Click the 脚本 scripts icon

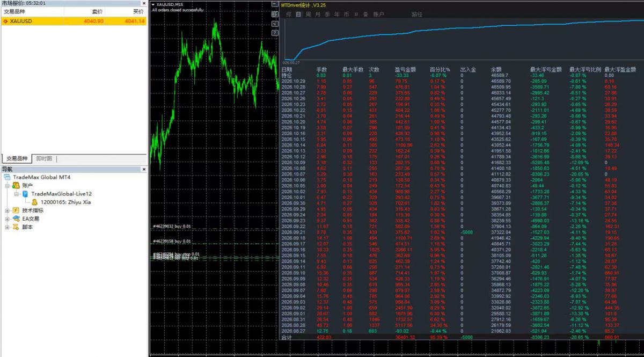16,227
